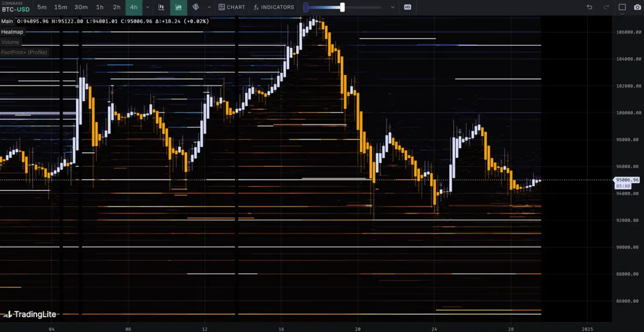Toggle the Heatmap layer label
The height and width of the screenshot is (332, 644).
click(12, 32)
